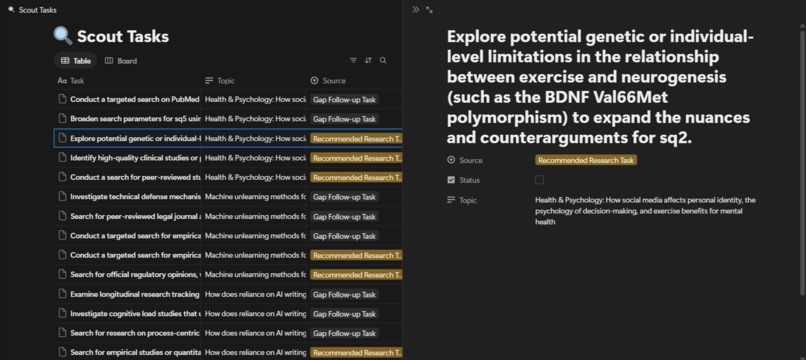Screen dimensions: 806x360
Task: Click the Status property checkbox icon label
Action: (x=451, y=180)
